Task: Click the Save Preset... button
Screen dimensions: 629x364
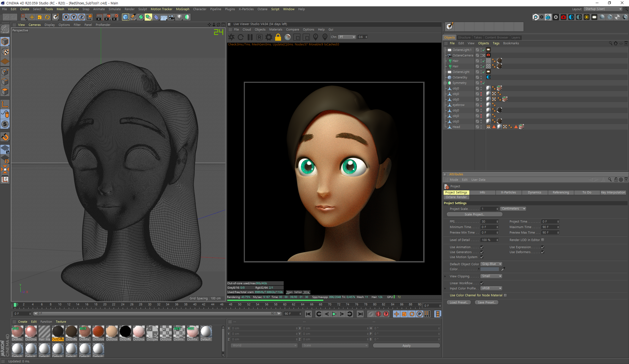Action: coord(486,302)
